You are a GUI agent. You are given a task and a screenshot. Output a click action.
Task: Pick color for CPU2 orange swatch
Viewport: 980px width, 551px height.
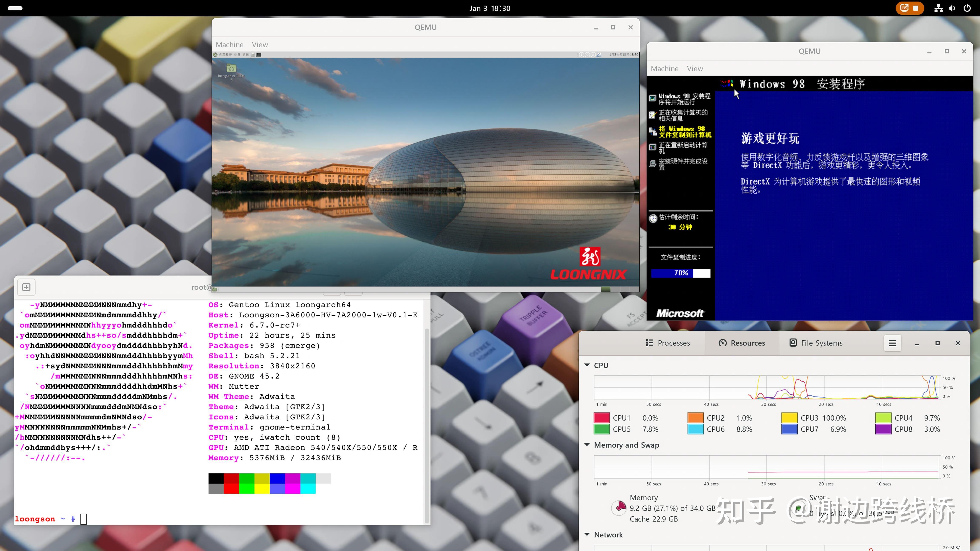(x=695, y=418)
